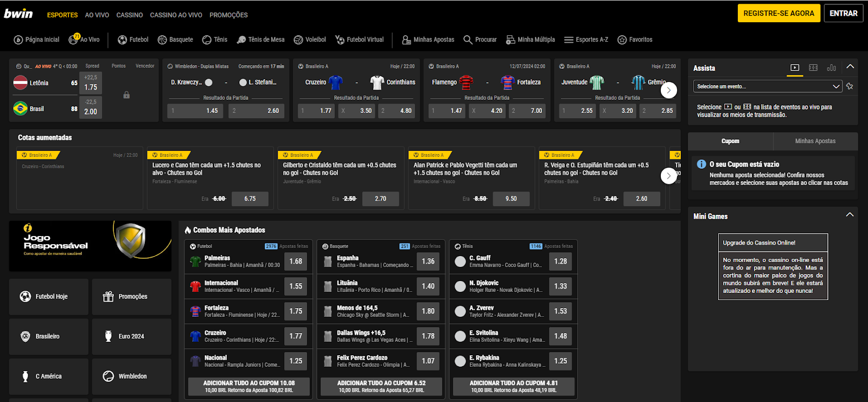Switch the Assista panel to video view
Screen dimensions: 868x402
point(795,68)
